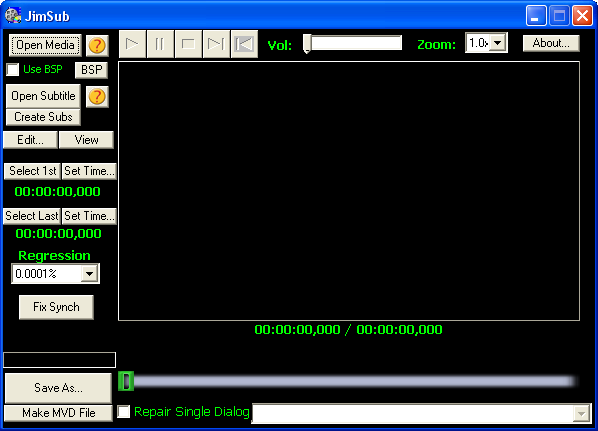The image size is (598, 431).
Task: Click the Fix Synch button
Action: click(x=56, y=307)
